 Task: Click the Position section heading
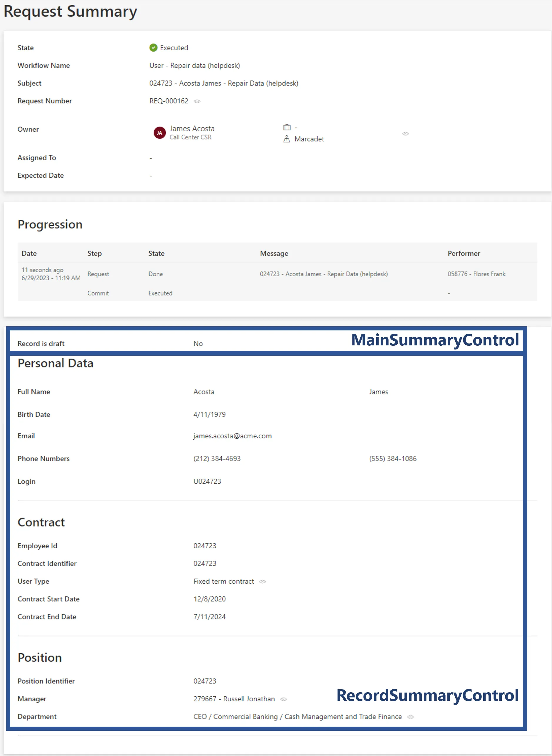40,658
